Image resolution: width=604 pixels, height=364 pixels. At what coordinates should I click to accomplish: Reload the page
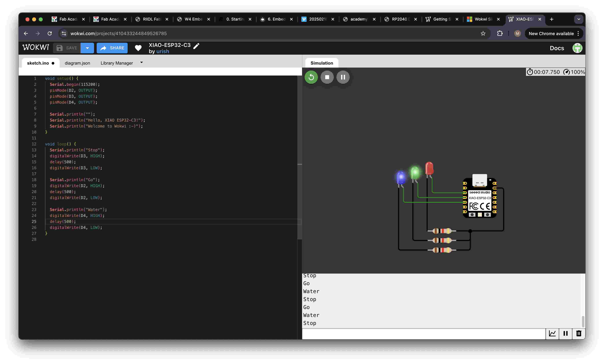(x=50, y=33)
